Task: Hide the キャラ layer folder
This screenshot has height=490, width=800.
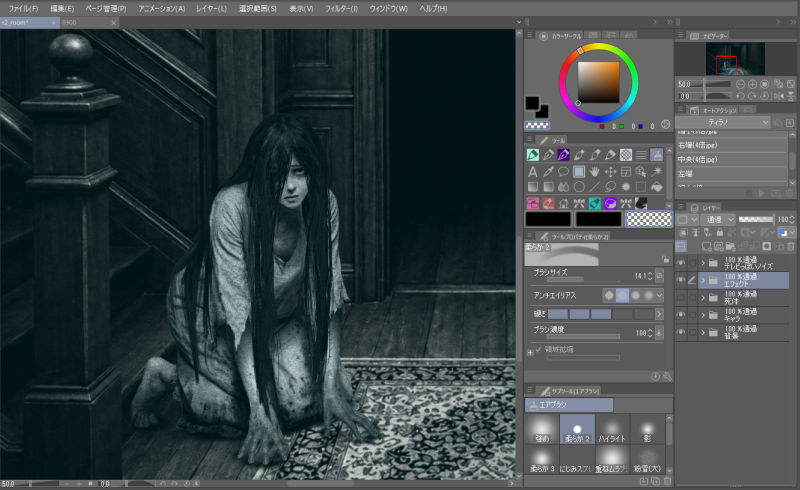Action: click(x=681, y=315)
